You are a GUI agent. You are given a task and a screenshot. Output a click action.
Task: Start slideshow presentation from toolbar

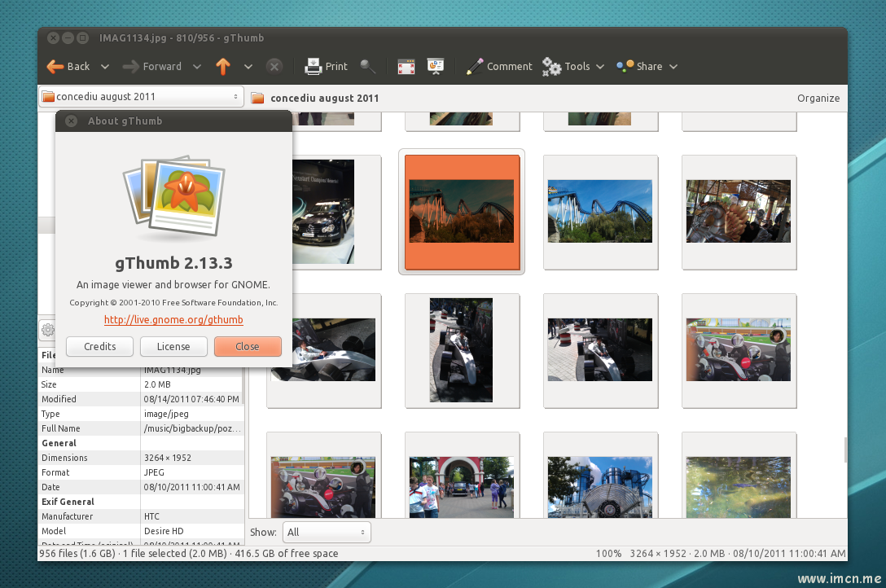coord(436,67)
